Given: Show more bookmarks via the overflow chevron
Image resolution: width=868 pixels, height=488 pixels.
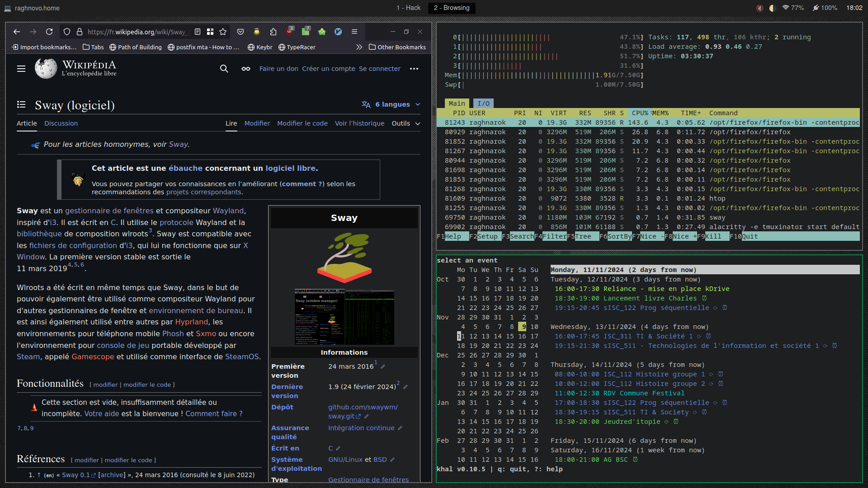Looking at the screenshot, I should tap(359, 47).
